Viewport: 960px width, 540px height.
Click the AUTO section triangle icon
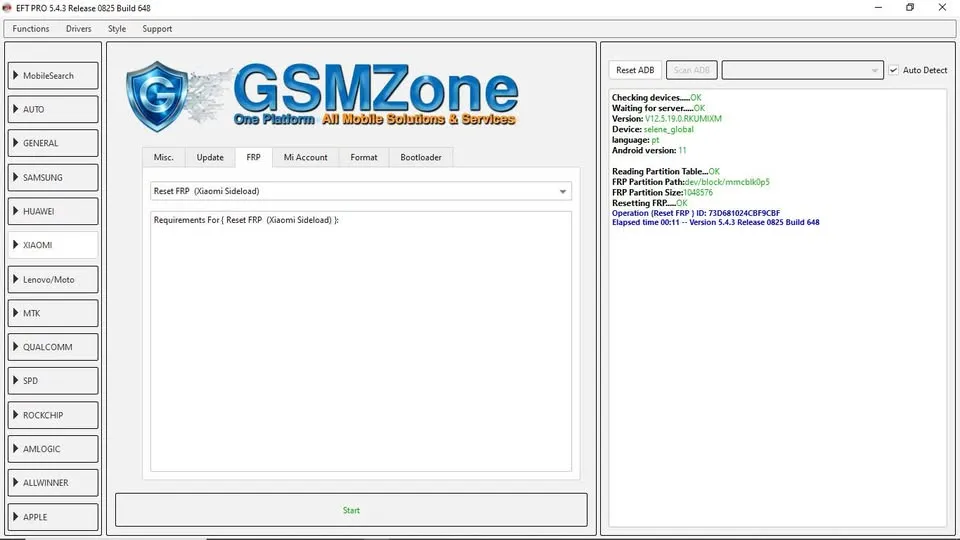(16, 110)
